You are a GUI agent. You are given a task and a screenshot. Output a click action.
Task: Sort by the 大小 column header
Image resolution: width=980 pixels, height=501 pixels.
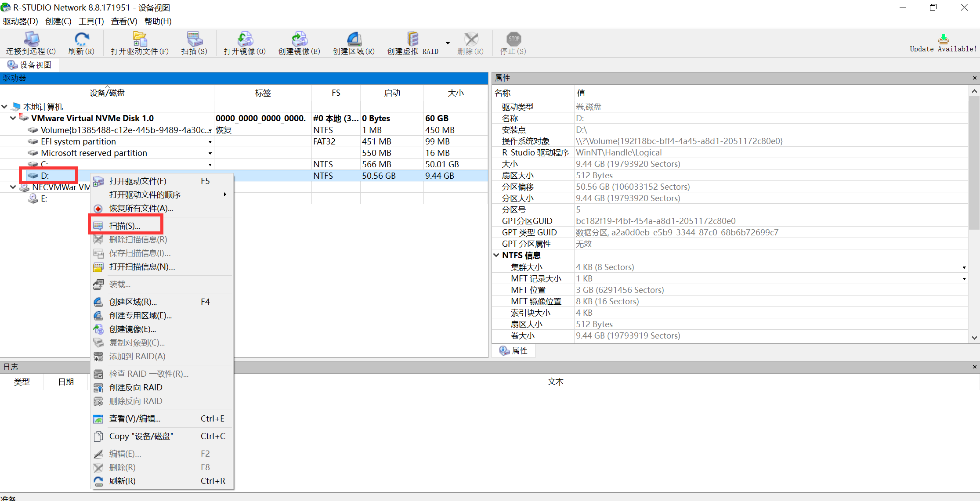(456, 93)
